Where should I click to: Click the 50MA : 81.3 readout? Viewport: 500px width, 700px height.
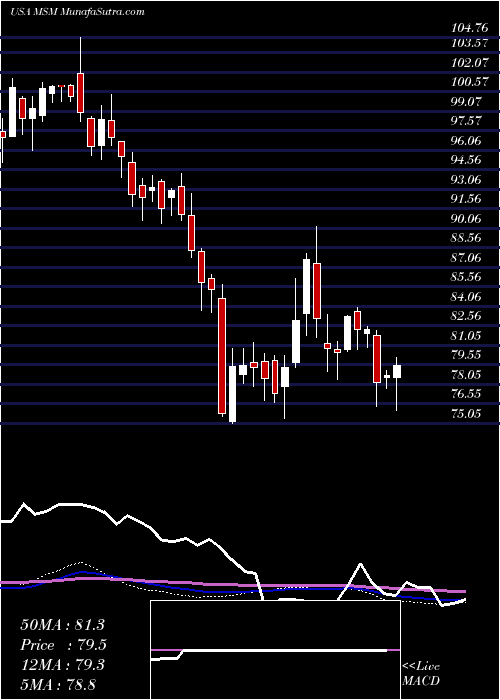[62, 625]
